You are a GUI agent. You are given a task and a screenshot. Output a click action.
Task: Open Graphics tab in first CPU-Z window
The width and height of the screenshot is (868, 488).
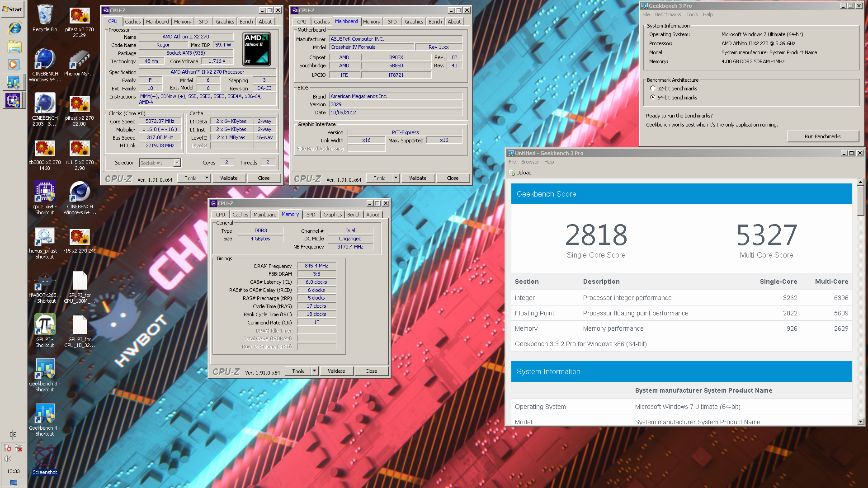[x=225, y=22]
